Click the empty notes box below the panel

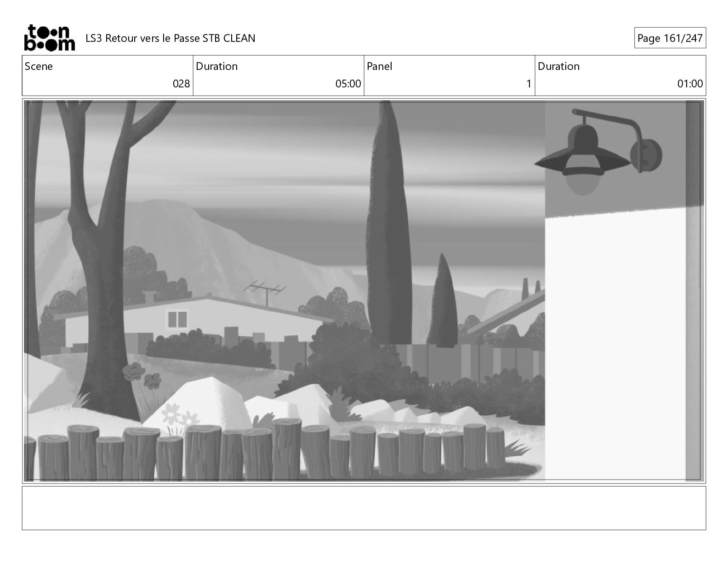tap(364, 508)
